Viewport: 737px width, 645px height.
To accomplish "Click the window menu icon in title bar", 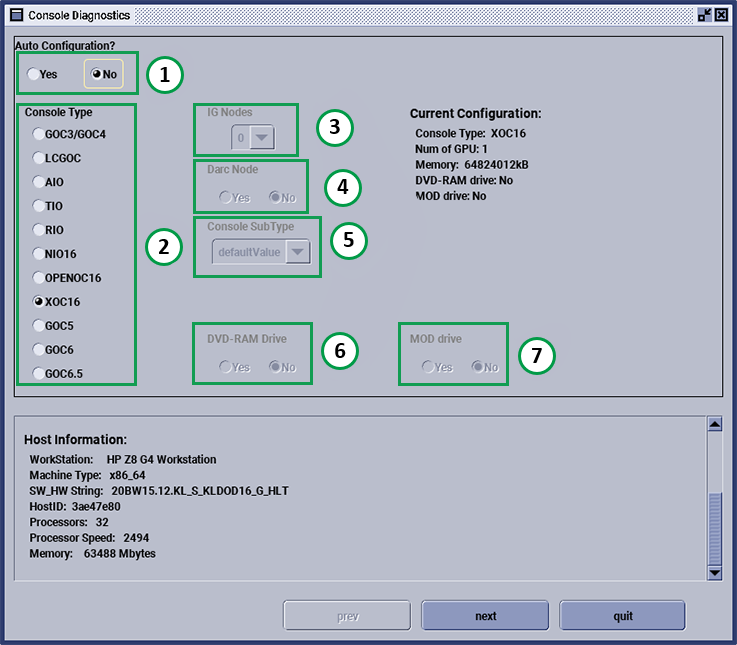I will point(13,16).
